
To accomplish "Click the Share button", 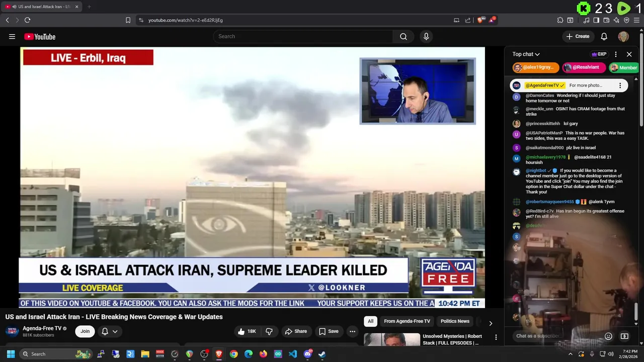I will 296,331.
